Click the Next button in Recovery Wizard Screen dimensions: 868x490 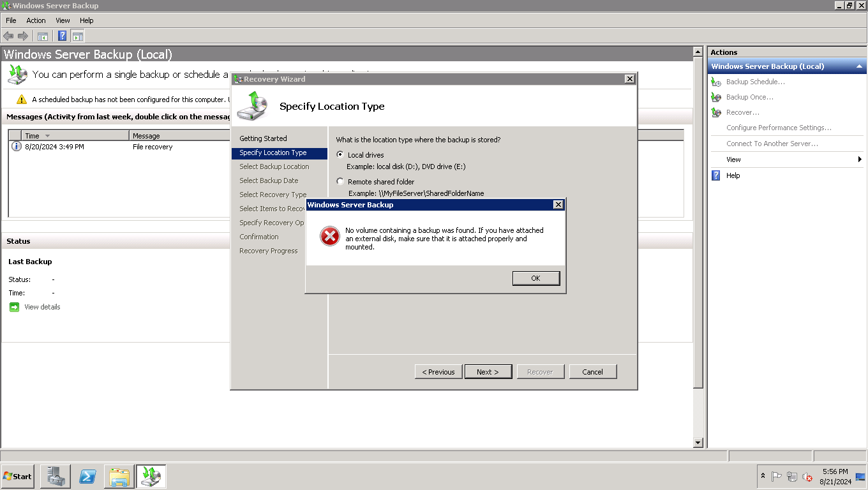488,371
